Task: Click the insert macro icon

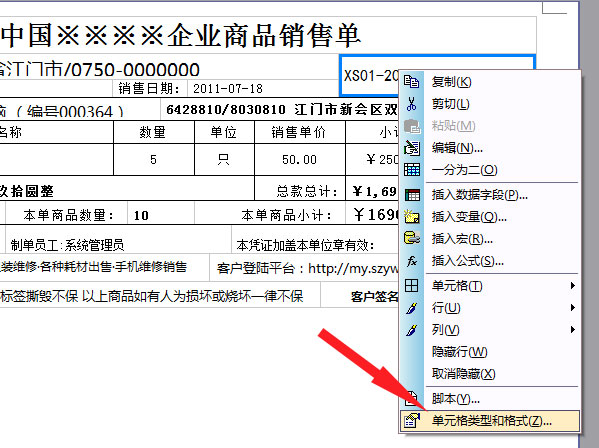Action: point(412,239)
